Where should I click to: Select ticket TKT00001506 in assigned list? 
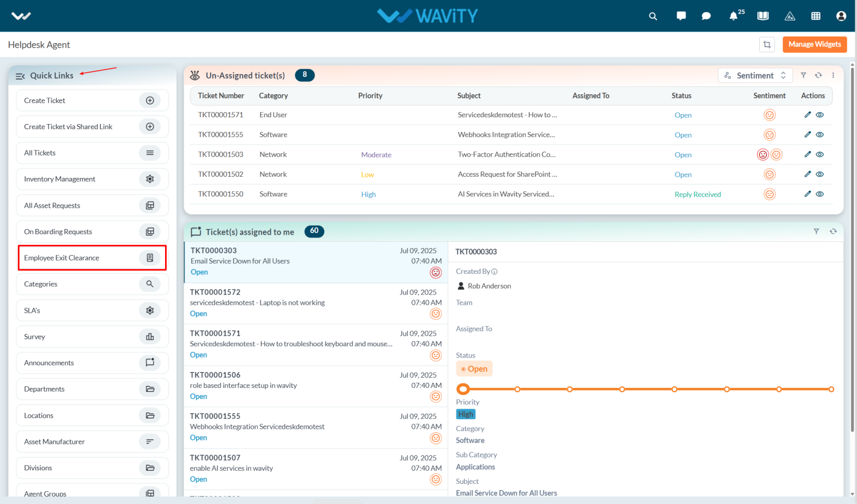click(x=316, y=386)
